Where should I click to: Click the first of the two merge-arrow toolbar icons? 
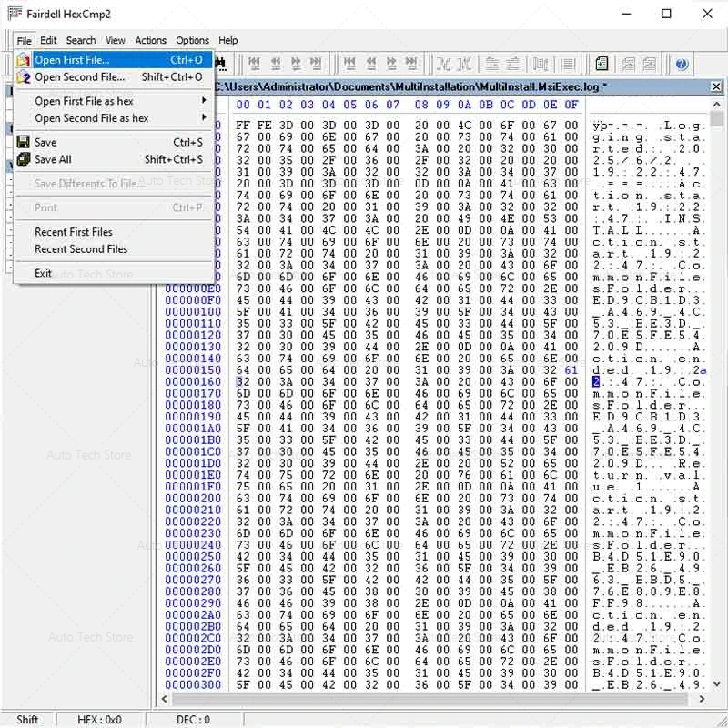click(444, 64)
